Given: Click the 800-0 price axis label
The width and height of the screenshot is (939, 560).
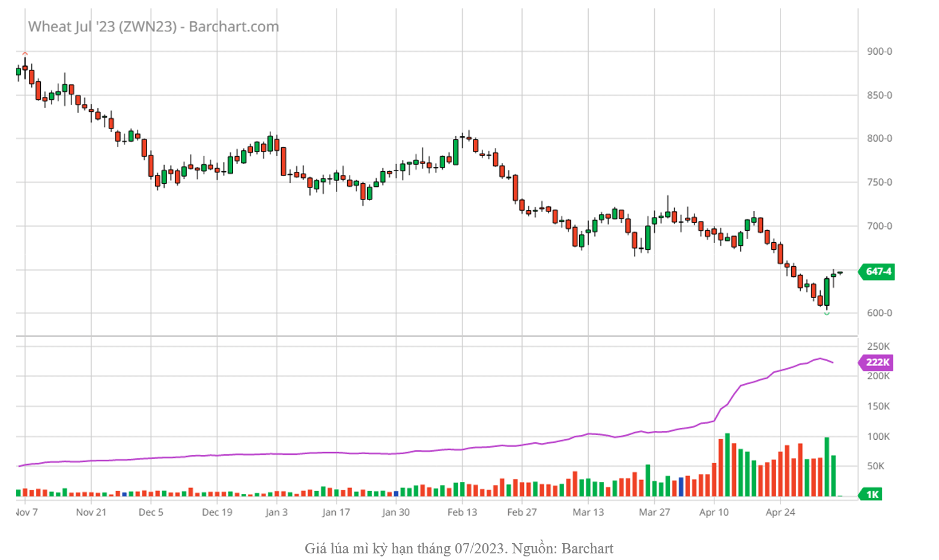Looking at the screenshot, I should point(879,138).
